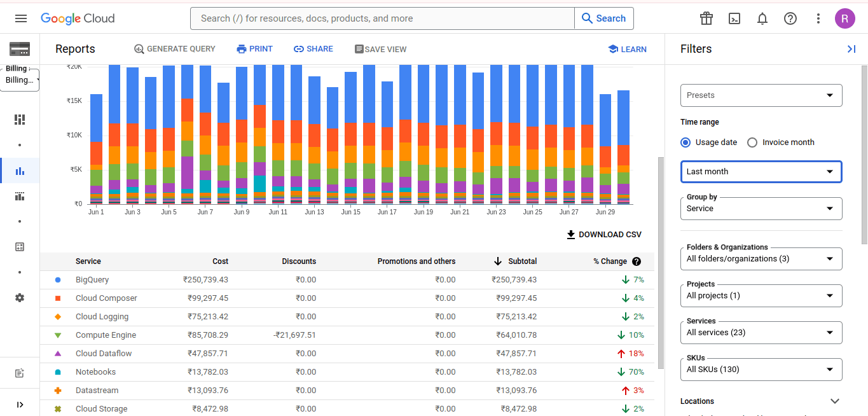Click the blue BigQuery legend swatch
868x416 pixels.
pyautogui.click(x=58, y=280)
